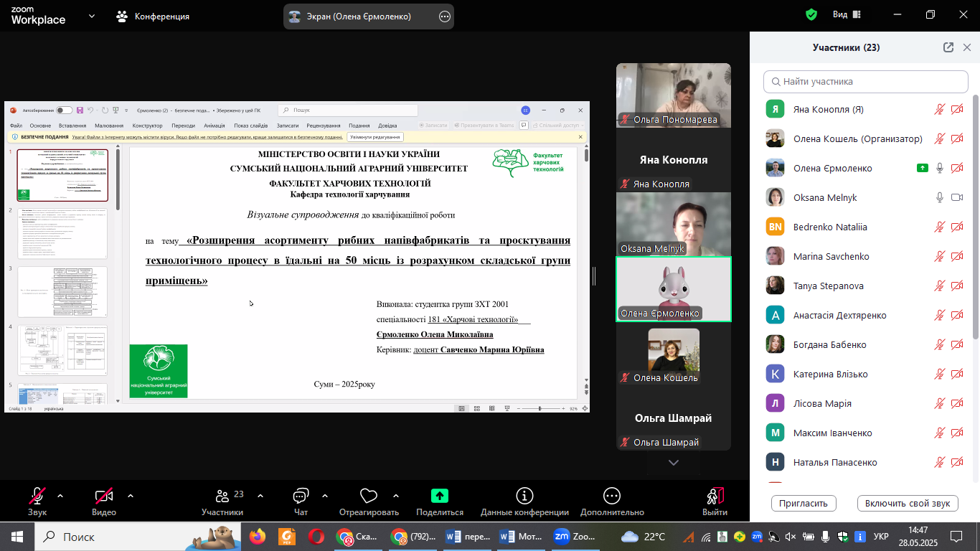Screen dimensions: 980x551
Task: Click the Пригласить button
Action: [804, 503]
